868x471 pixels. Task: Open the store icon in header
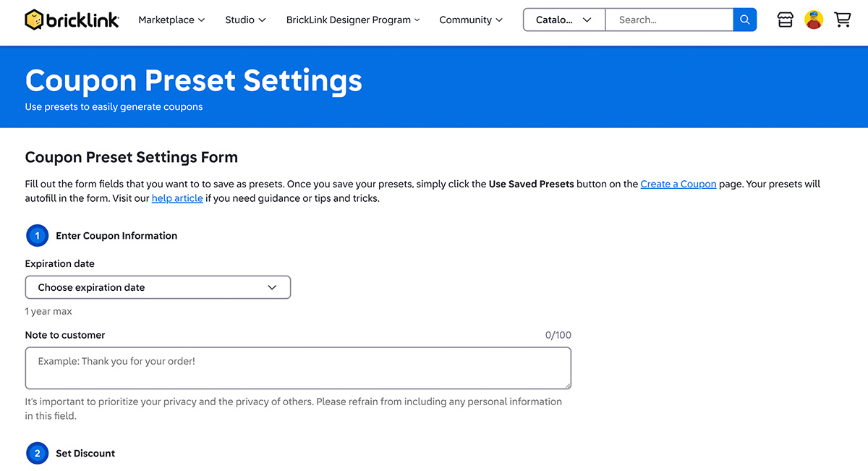tap(785, 20)
